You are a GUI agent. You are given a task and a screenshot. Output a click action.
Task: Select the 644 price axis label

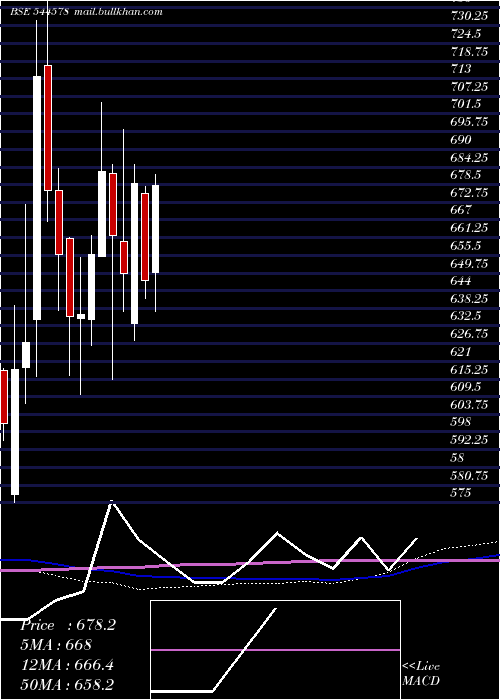pos(461,281)
